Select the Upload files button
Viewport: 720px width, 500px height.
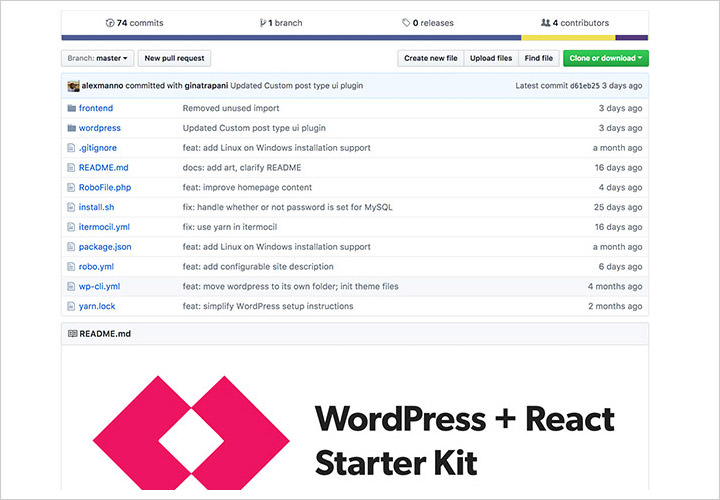click(x=491, y=58)
